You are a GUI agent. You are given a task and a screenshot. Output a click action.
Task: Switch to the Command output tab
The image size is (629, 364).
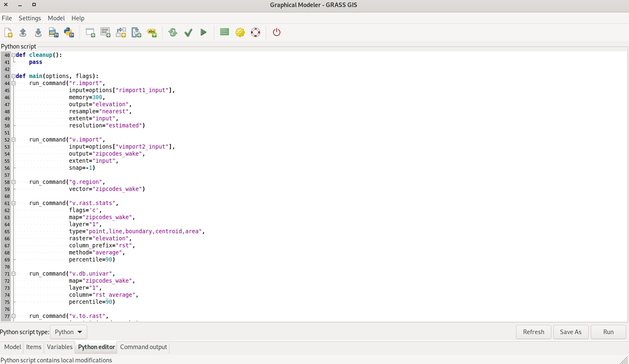click(143, 347)
